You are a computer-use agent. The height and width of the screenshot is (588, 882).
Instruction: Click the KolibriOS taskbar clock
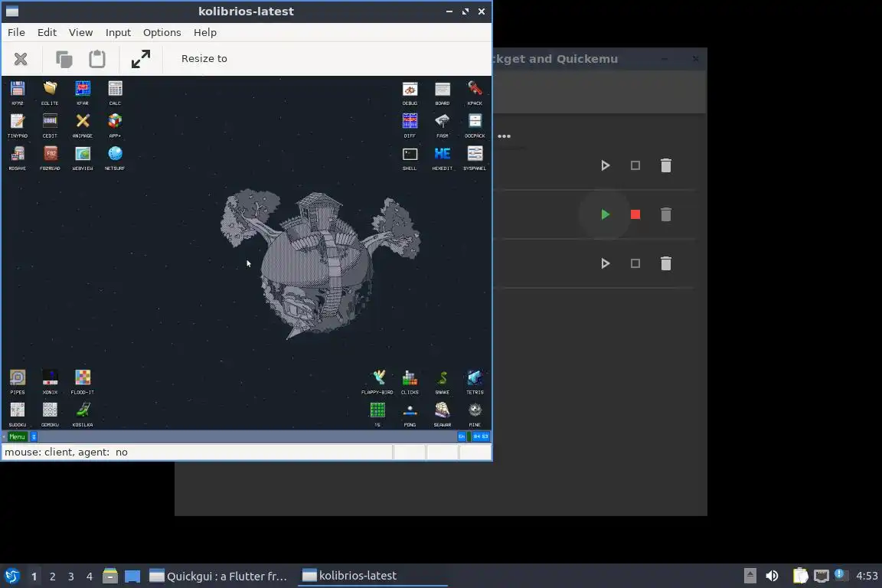[x=480, y=436]
